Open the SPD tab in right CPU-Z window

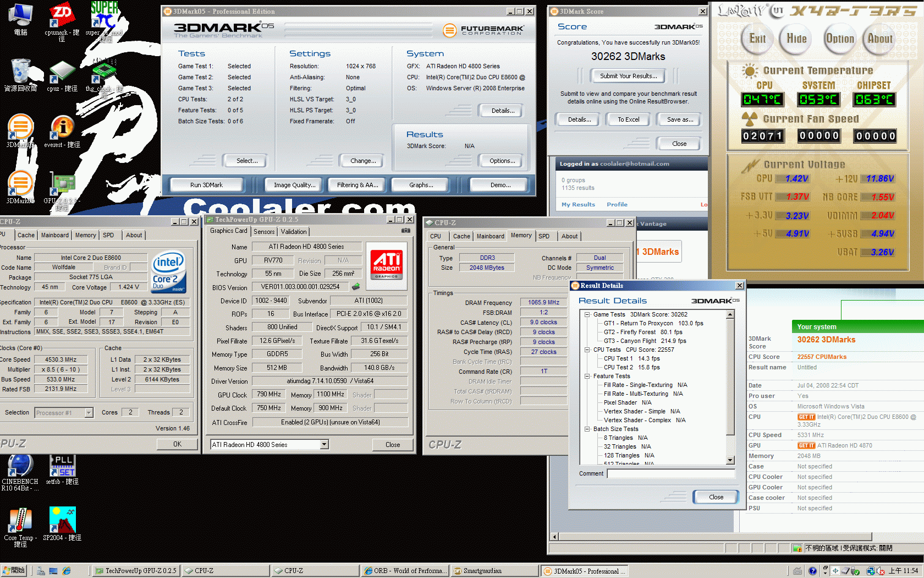point(544,236)
